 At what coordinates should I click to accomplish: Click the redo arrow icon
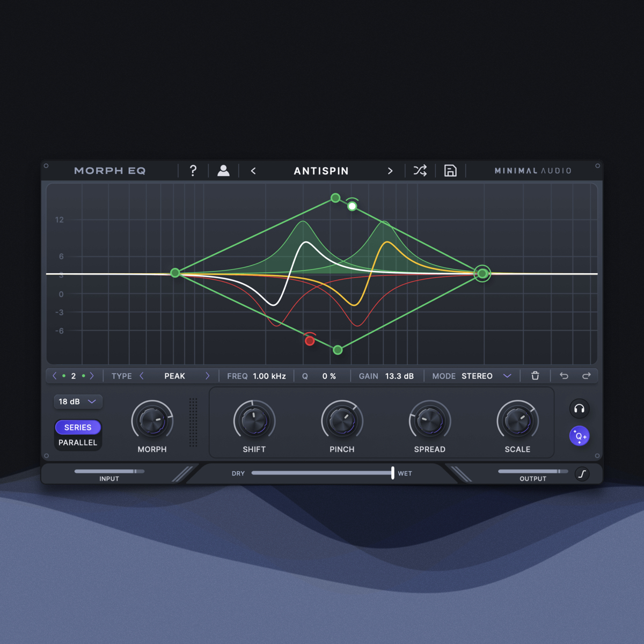point(586,376)
